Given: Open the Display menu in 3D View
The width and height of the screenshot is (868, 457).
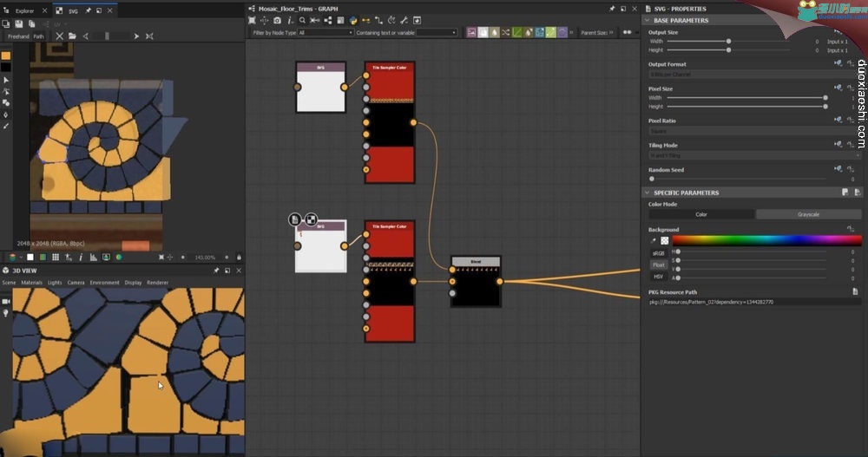Looking at the screenshot, I should (133, 283).
